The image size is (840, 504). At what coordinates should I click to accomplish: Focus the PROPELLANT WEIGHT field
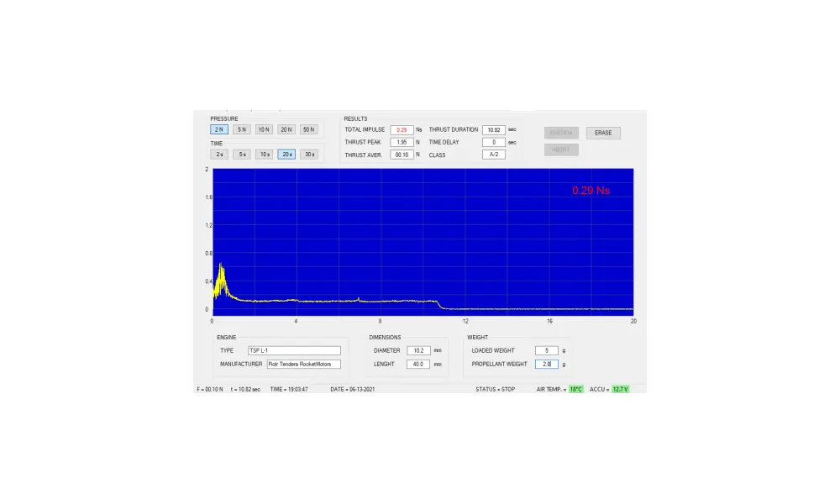pyautogui.click(x=547, y=365)
